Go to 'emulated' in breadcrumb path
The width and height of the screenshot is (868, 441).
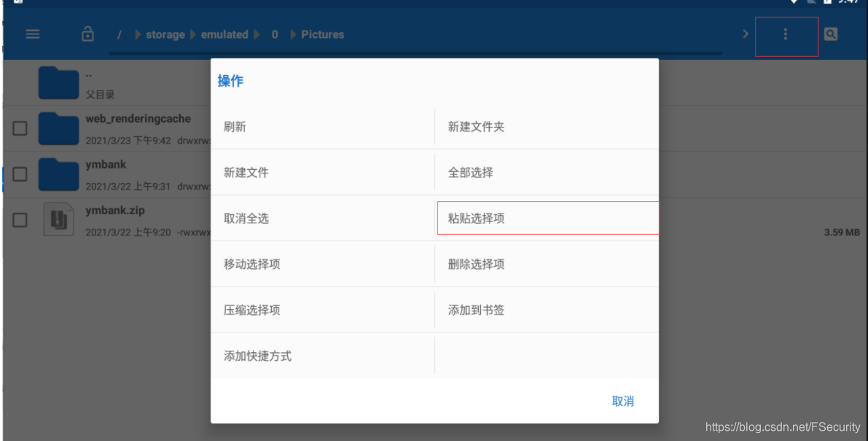tap(224, 34)
